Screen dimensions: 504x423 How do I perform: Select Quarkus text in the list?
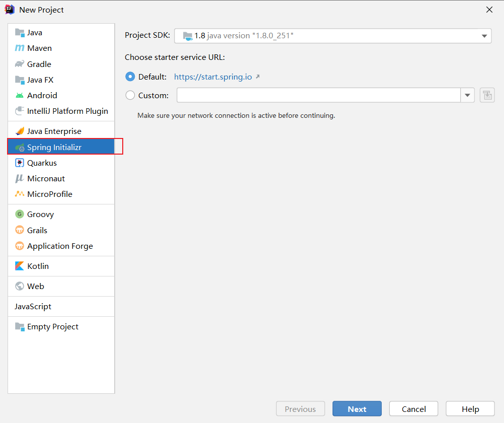(42, 163)
